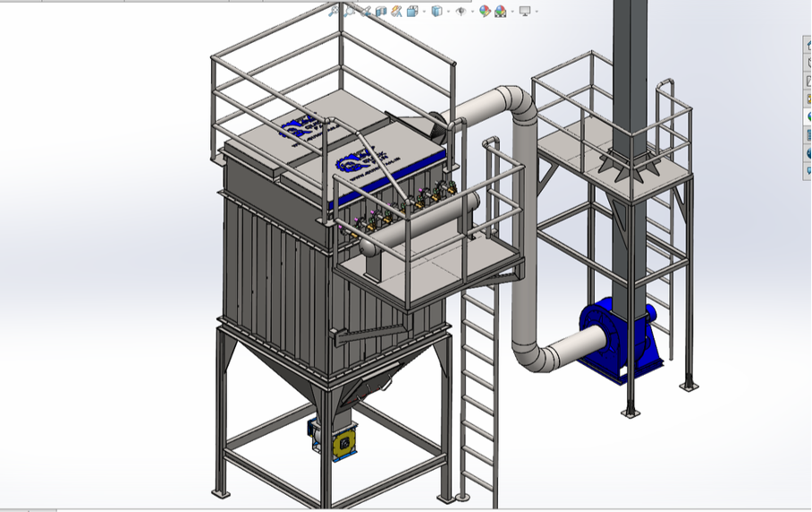Activate the Section View tool
The image size is (812, 512).
(381, 12)
